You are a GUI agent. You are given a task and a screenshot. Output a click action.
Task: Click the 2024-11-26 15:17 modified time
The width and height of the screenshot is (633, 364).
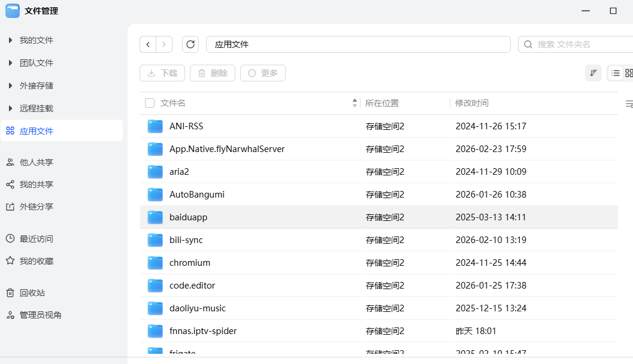pyautogui.click(x=491, y=126)
